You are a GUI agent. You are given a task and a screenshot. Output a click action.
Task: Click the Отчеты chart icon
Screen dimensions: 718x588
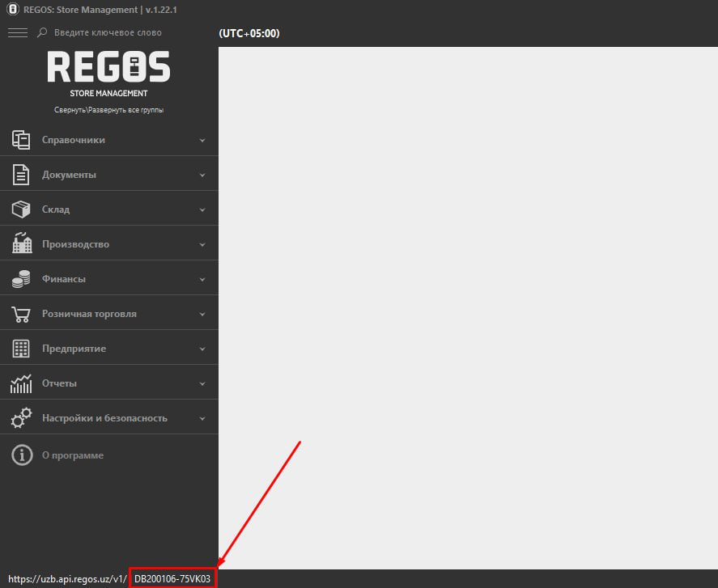[21, 383]
